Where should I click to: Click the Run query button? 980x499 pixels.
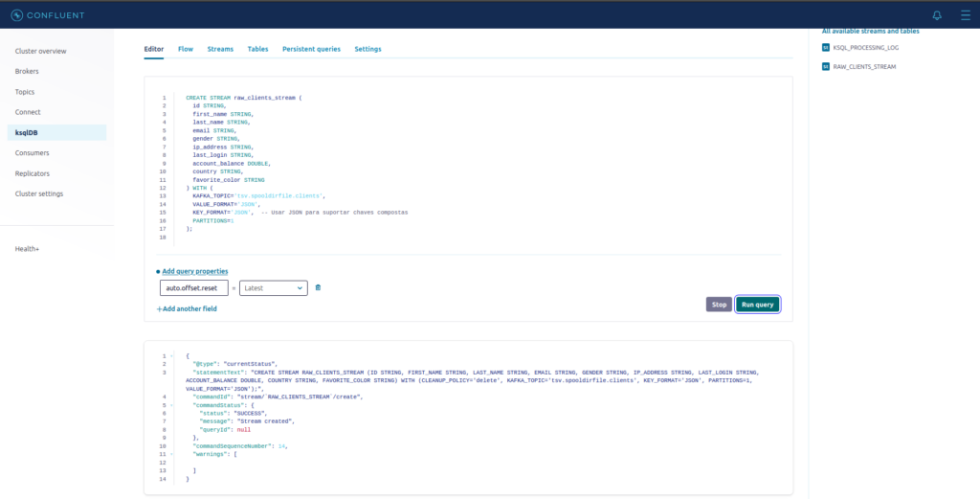point(757,305)
